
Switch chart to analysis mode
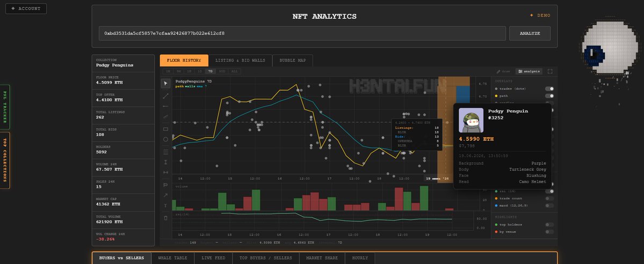[529, 71]
